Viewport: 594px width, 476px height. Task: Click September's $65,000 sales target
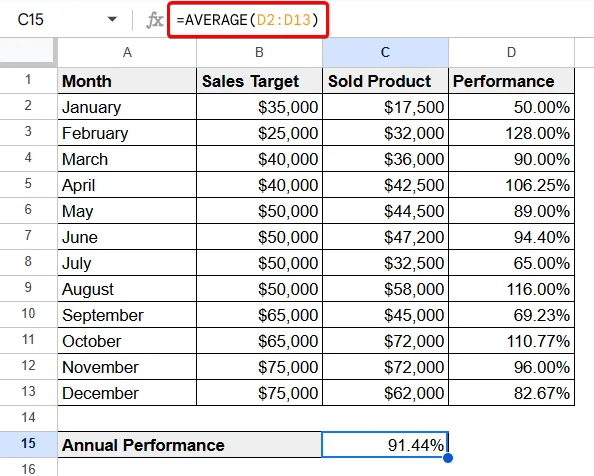pyautogui.click(x=259, y=315)
